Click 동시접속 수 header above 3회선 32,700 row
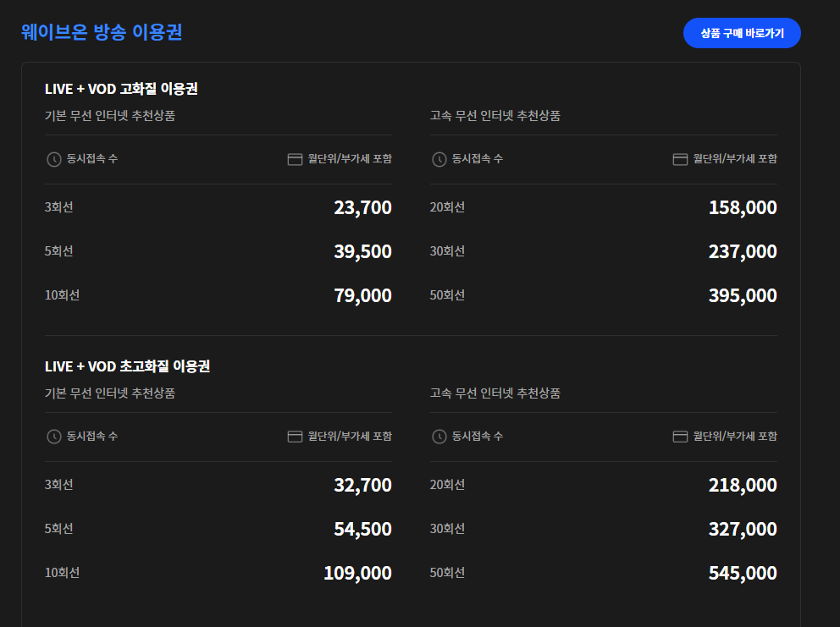840x627 pixels. coord(92,436)
